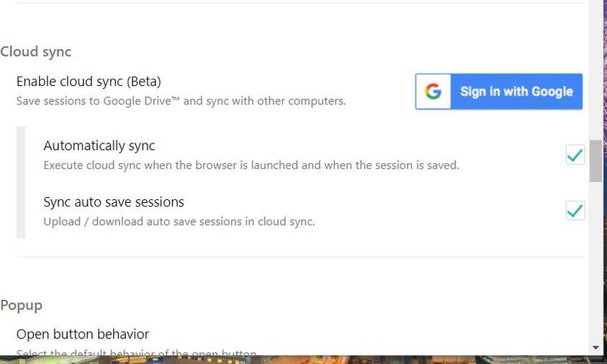Image resolution: width=607 pixels, height=364 pixels.
Task: Uncheck Sync auto save sessions checkbox
Action: [575, 211]
